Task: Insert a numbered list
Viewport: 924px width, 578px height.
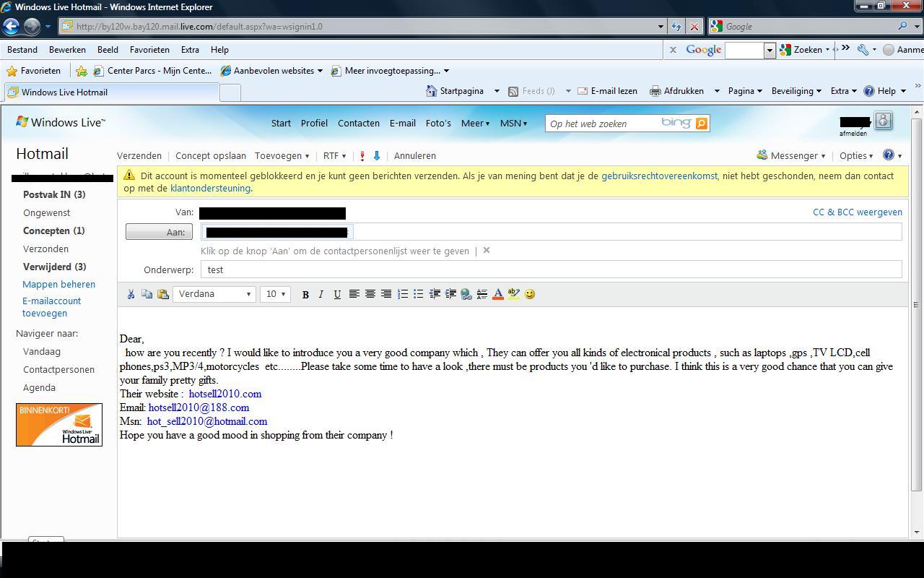Action: click(x=403, y=294)
